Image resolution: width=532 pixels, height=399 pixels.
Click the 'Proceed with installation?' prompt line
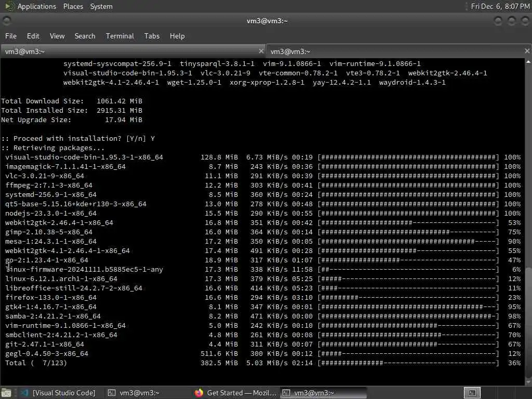[x=78, y=138]
